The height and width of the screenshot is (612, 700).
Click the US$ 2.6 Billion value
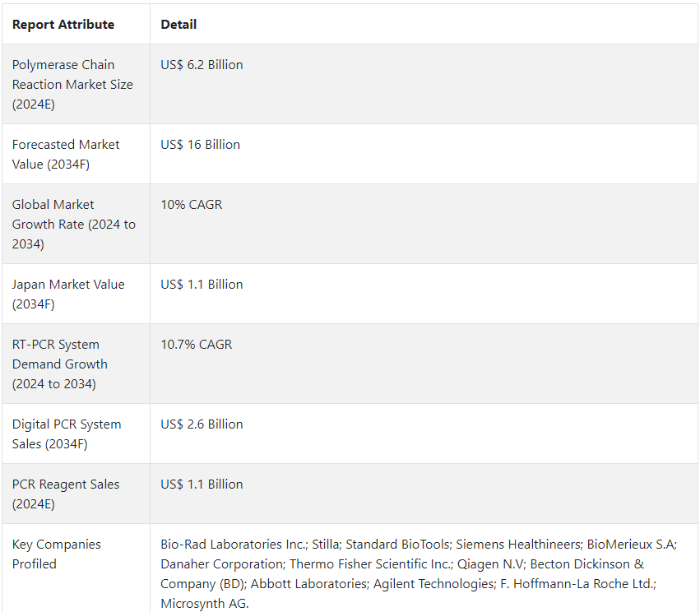click(x=202, y=424)
